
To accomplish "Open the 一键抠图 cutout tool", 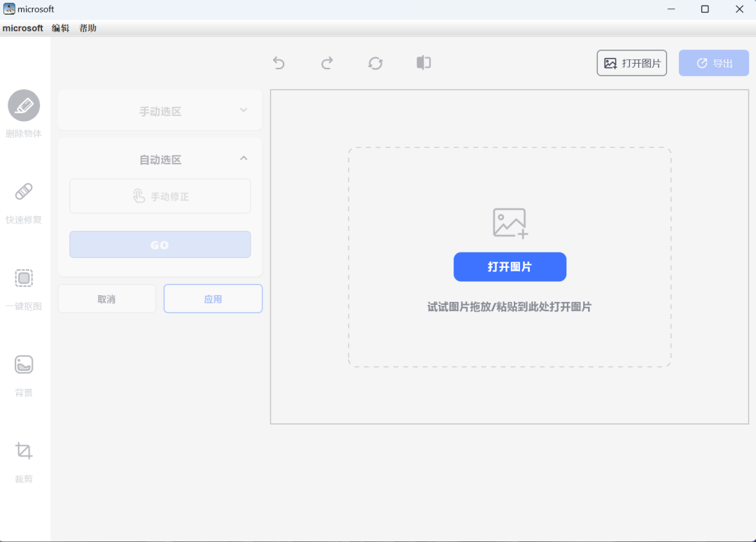I will pos(24,278).
